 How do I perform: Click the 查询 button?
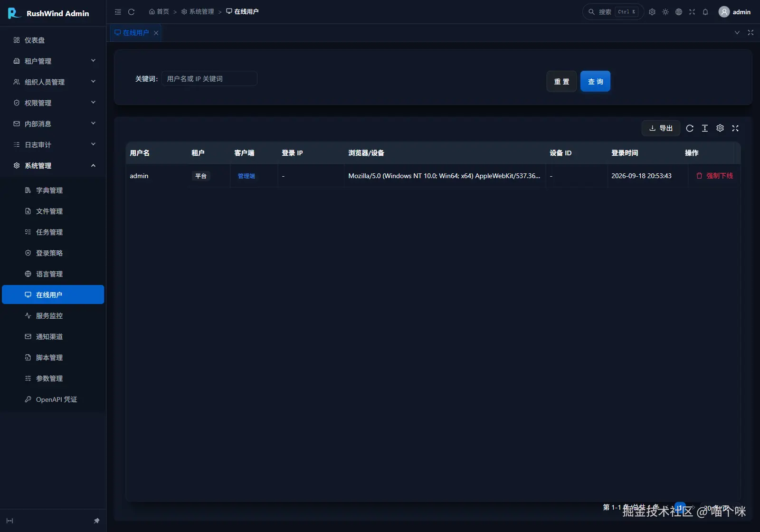[x=595, y=81]
